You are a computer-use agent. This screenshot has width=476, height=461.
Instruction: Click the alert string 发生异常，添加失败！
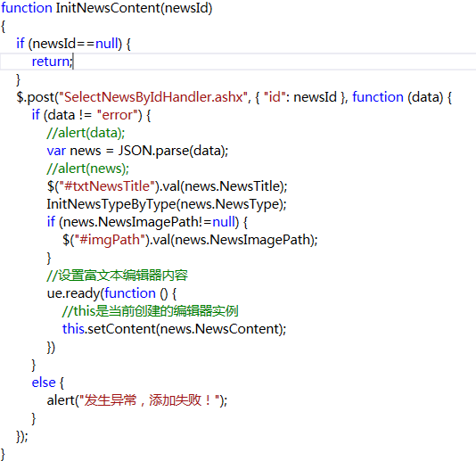click(x=150, y=400)
